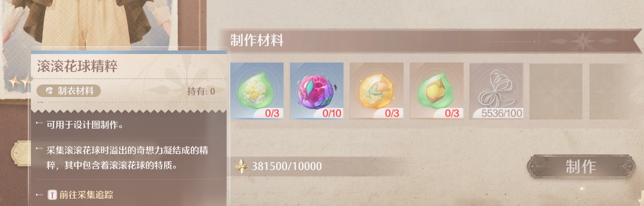The height and width of the screenshot is (206, 644).
Task: Select the orange flower essence material 0/3
Action: (x=376, y=91)
